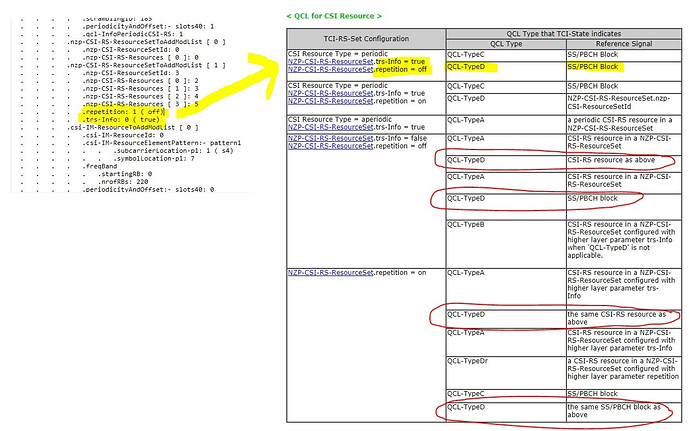
Task: Click the '.symbolLocation-p1: 7' line
Action: click(154, 158)
